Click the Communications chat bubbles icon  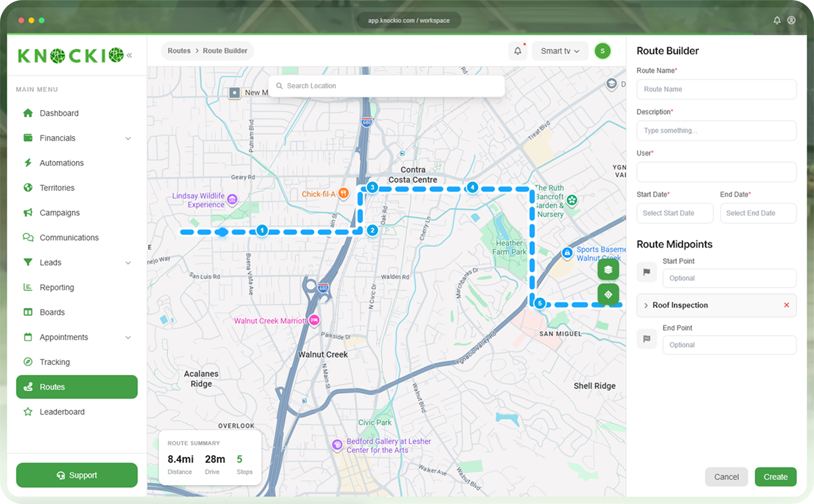tap(28, 237)
